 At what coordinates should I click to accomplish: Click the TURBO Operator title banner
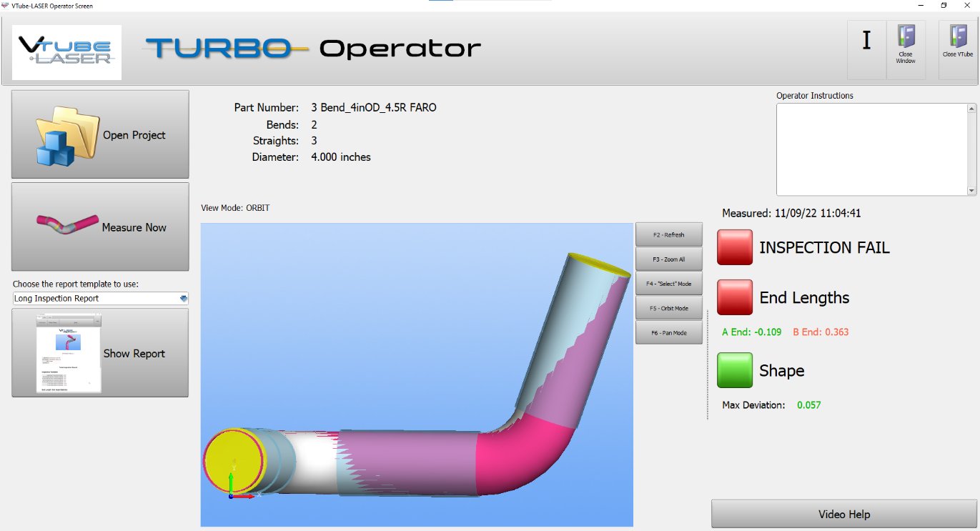(x=313, y=49)
